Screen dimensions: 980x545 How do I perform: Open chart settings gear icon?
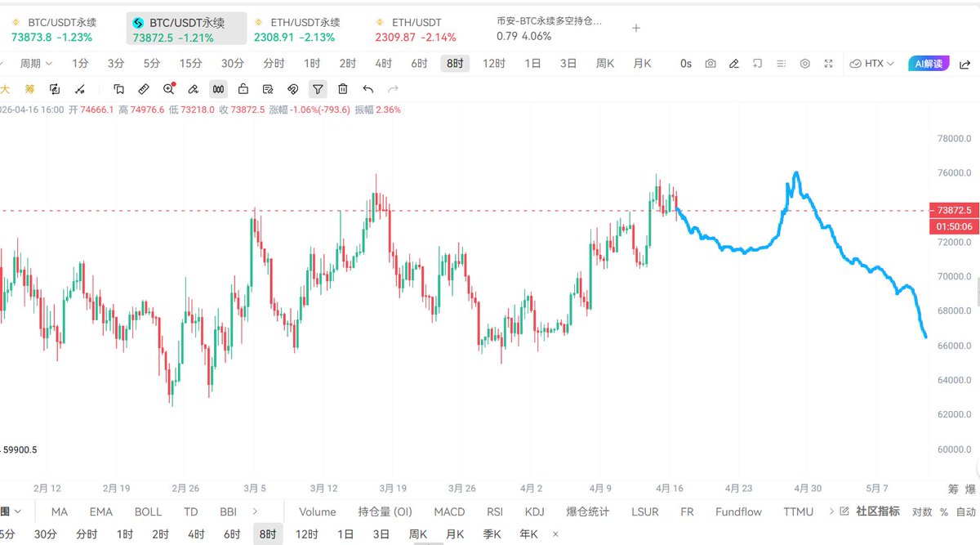click(805, 63)
